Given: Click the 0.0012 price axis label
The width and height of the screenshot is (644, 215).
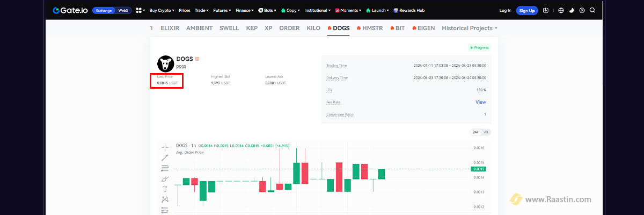Looking at the screenshot, I should click(x=479, y=207).
